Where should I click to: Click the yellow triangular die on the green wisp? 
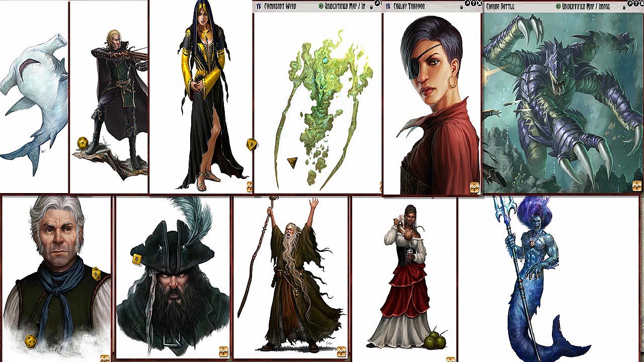[x=292, y=162]
